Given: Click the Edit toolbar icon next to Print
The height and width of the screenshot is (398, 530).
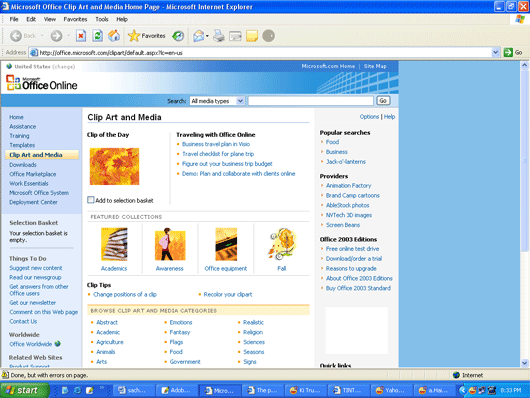Looking at the screenshot, I should (235, 36).
